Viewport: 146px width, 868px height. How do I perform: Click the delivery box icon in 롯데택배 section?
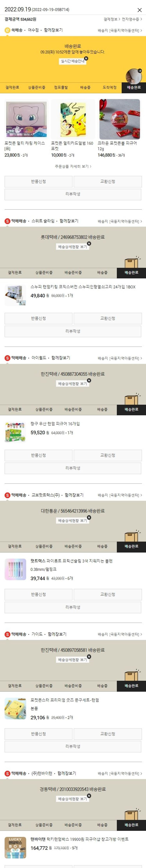[132, 262]
